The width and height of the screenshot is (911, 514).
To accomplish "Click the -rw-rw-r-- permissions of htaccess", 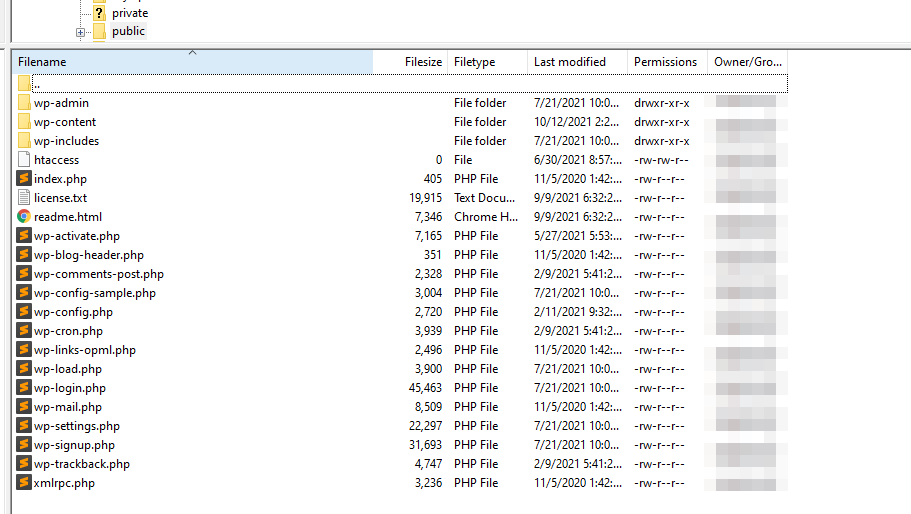I will pyautogui.click(x=661, y=160).
